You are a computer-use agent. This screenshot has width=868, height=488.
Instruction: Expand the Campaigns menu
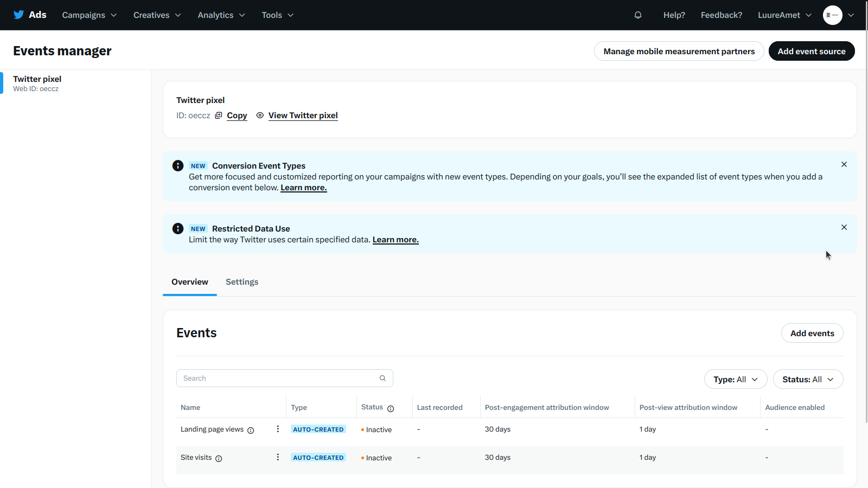pyautogui.click(x=89, y=15)
